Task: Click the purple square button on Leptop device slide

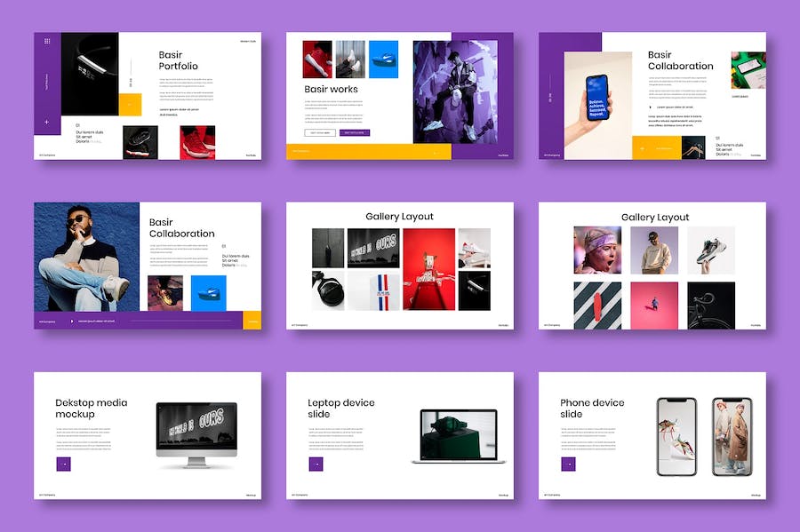Action: [x=316, y=464]
